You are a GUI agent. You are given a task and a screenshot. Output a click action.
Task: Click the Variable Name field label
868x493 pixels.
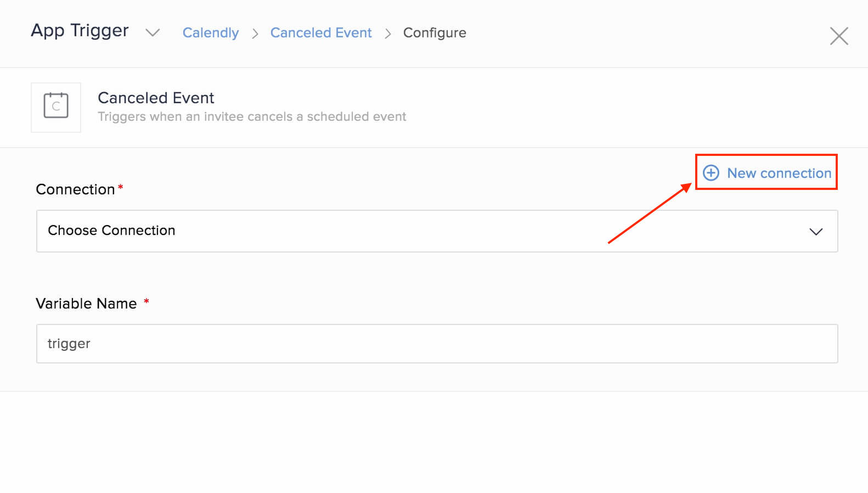86,304
